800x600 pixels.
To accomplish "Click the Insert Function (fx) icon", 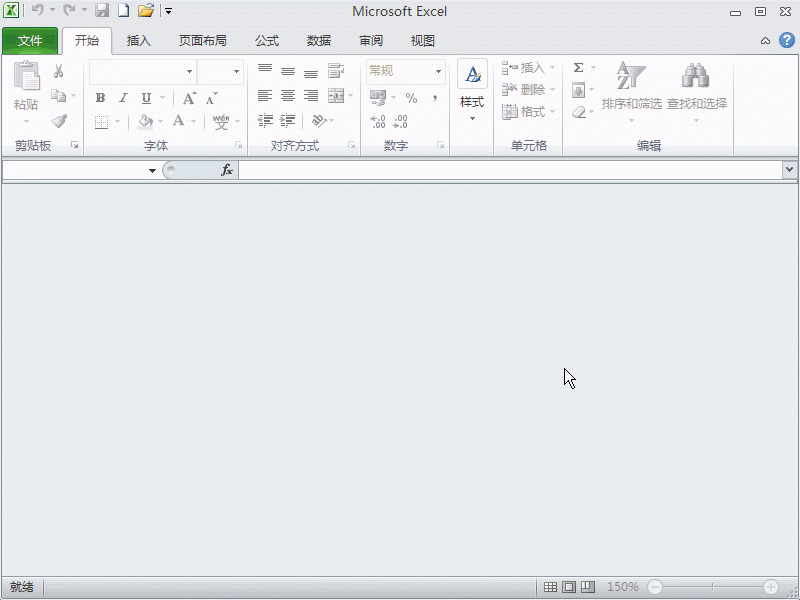I will click(x=227, y=170).
